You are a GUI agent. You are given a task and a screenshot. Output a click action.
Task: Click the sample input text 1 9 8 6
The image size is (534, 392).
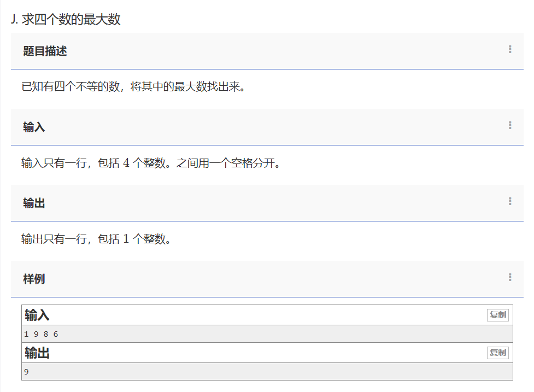pos(41,334)
